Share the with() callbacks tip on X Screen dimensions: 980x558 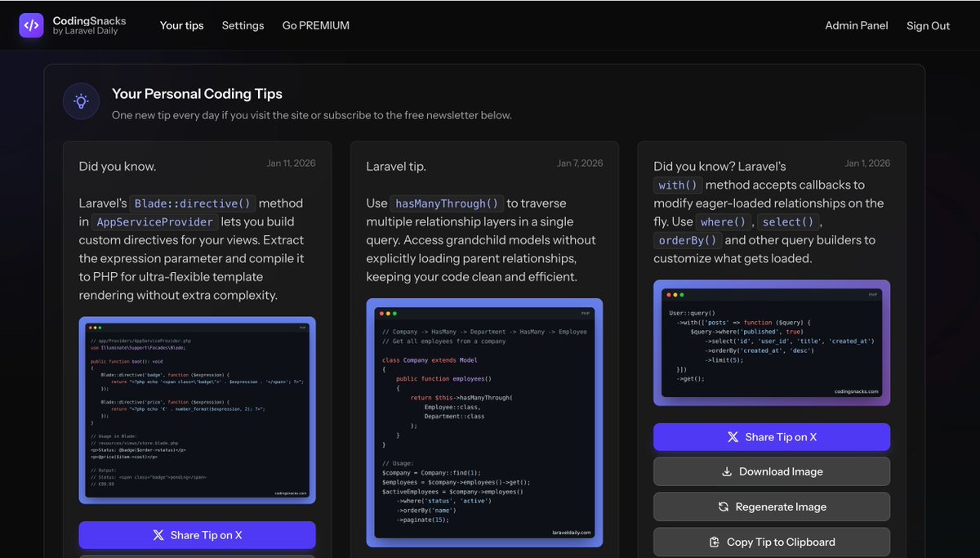click(x=772, y=437)
